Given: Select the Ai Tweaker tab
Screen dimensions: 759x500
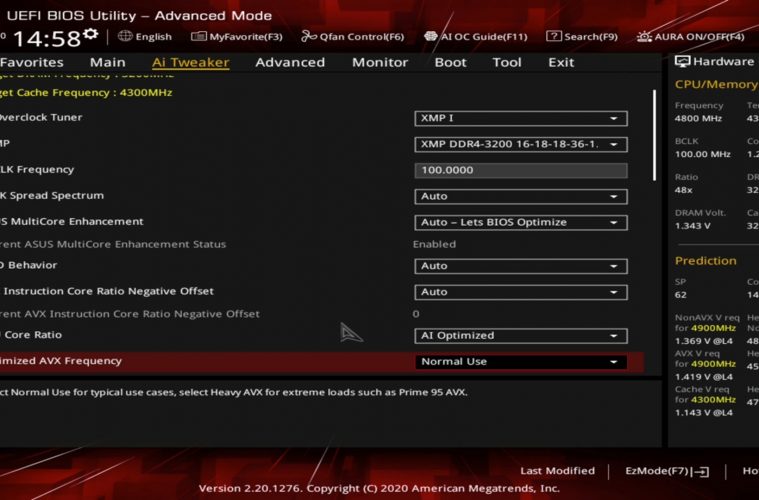Looking at the screenshot, I should point(190,62).
